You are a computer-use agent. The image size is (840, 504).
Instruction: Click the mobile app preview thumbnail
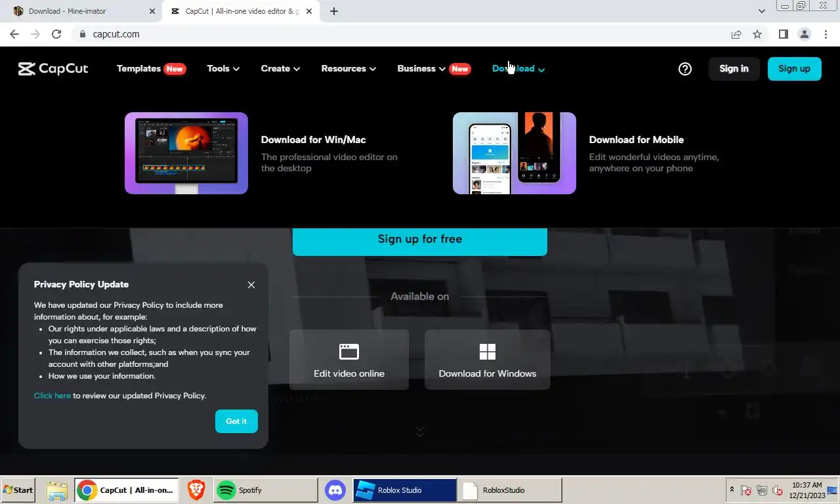[x=514, y=153]
